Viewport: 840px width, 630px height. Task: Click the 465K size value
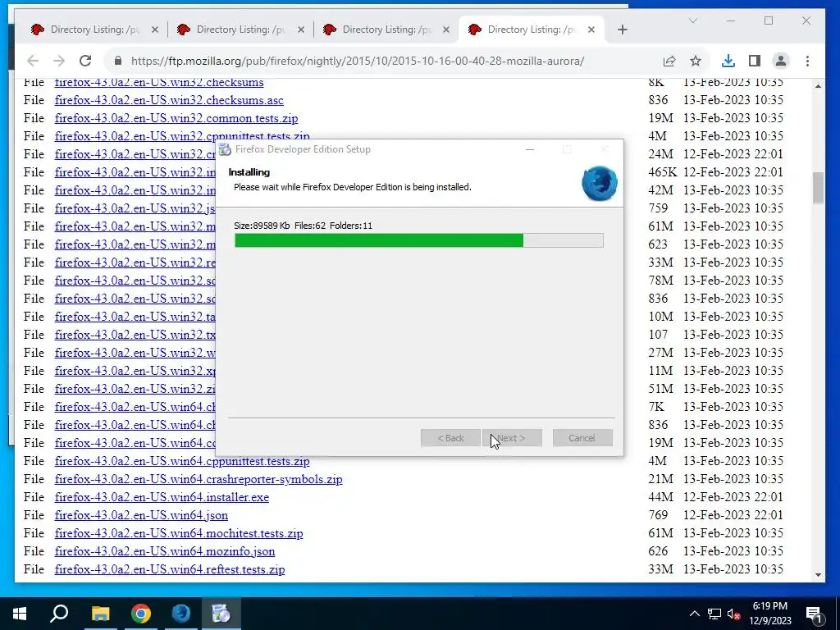[x=663, y=172]
